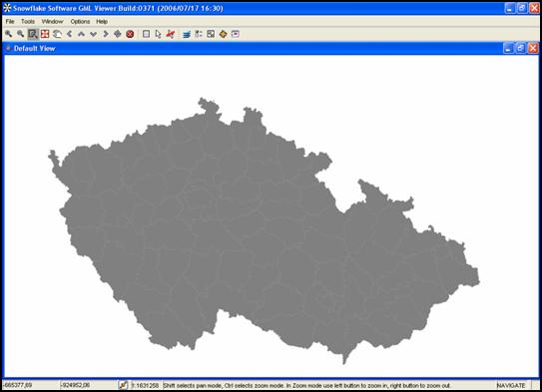Pan the map left using arrow icon
This screenshot has height=392, width=542.
pyautogui.click(x=70, y=34)
